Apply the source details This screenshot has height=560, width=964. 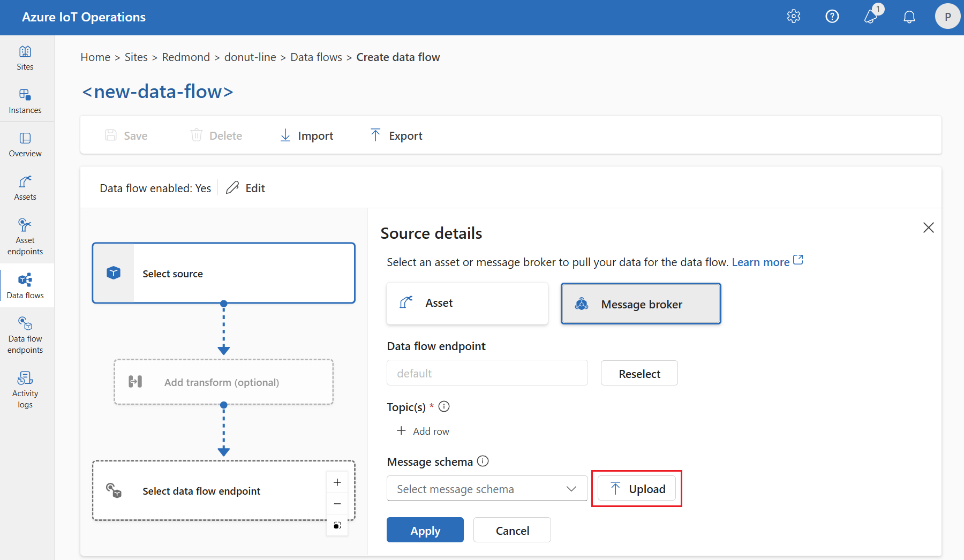coord(425,530)
